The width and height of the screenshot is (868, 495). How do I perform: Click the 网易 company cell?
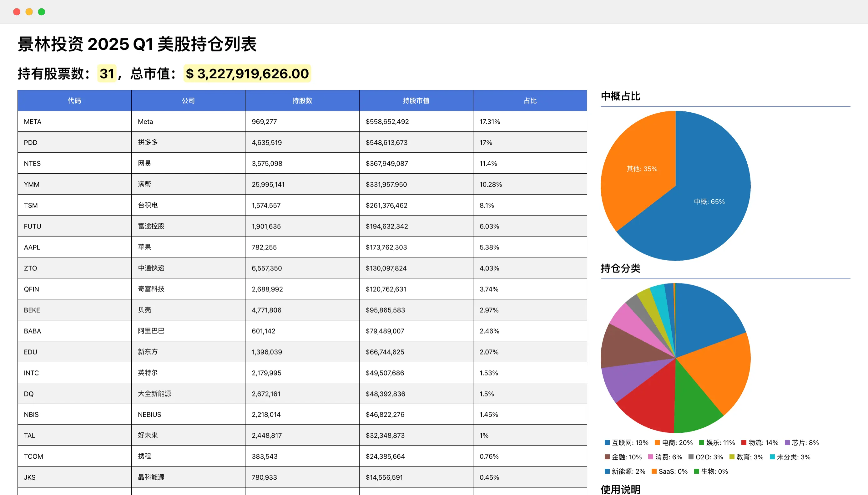(188, 163)
